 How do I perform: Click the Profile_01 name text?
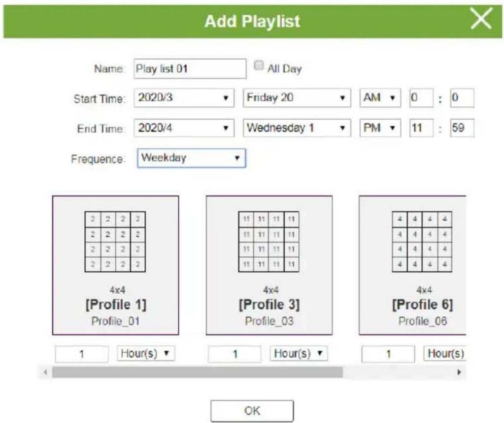point(115,321)
